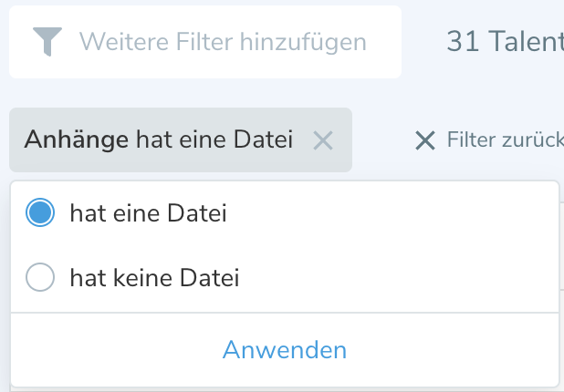Reset filters via the "Filter zurück…" link
The width and height of the screenshot is (564, 392).
(505, 140)
